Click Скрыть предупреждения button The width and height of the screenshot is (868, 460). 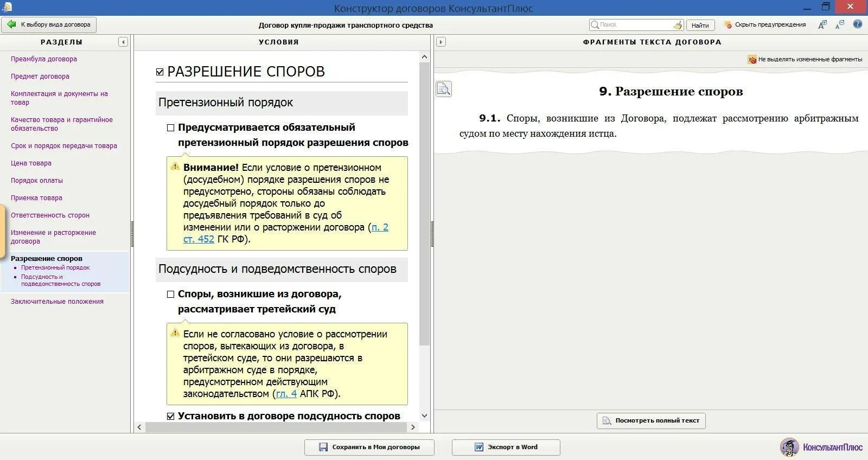pos(765,25)
